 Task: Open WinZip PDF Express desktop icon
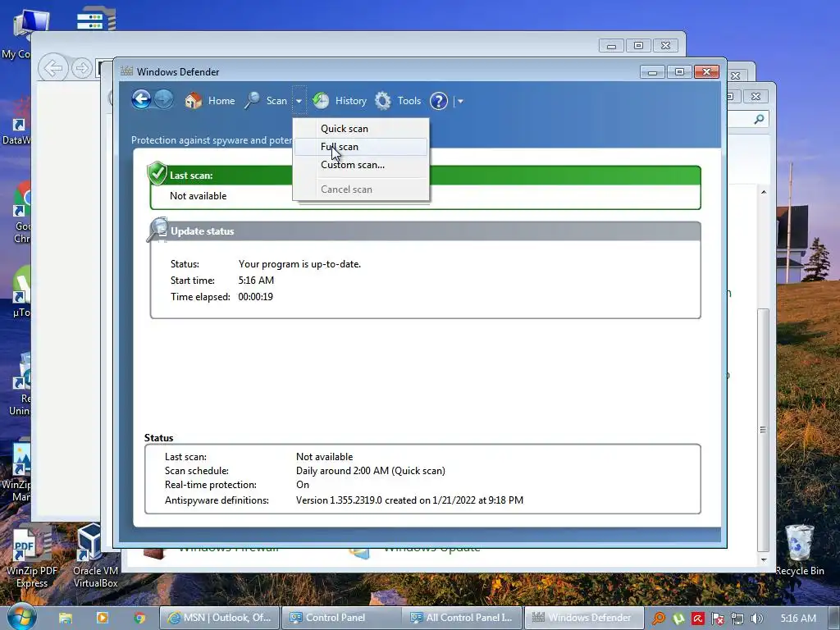tap(31, 555)
